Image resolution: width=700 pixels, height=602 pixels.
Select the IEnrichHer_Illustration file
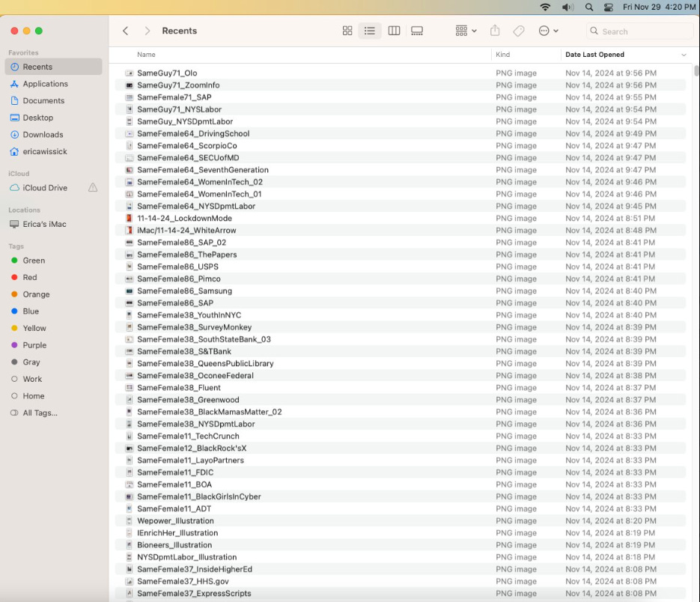coord(401,533)
